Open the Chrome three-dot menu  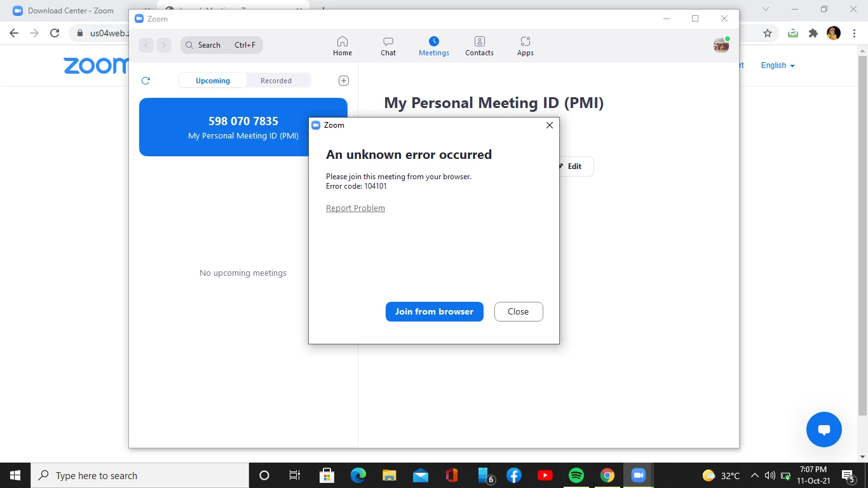[x=853, y=33]
